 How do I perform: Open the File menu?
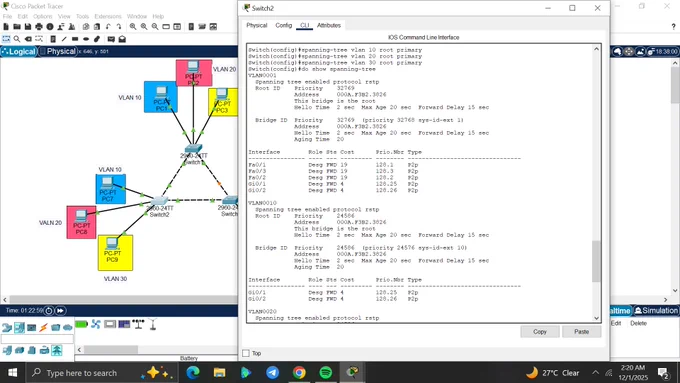(7, 16)
